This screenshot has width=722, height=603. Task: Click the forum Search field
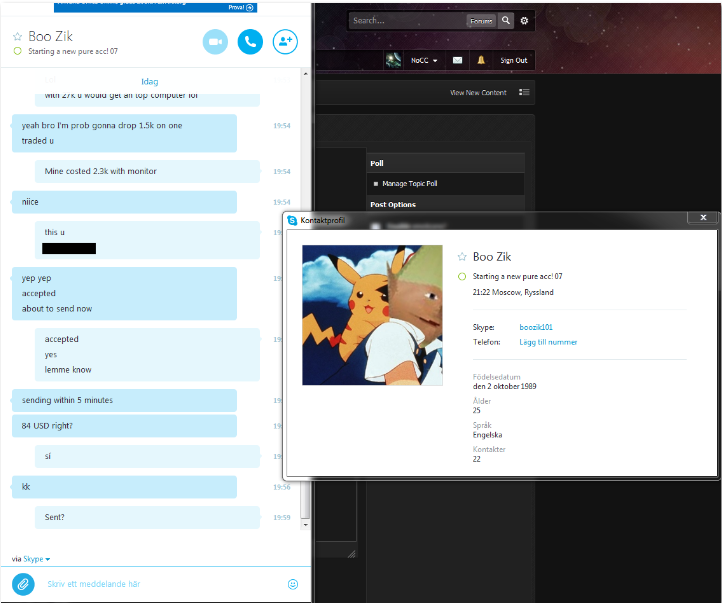pyautogui.click(x=408, y=20)
